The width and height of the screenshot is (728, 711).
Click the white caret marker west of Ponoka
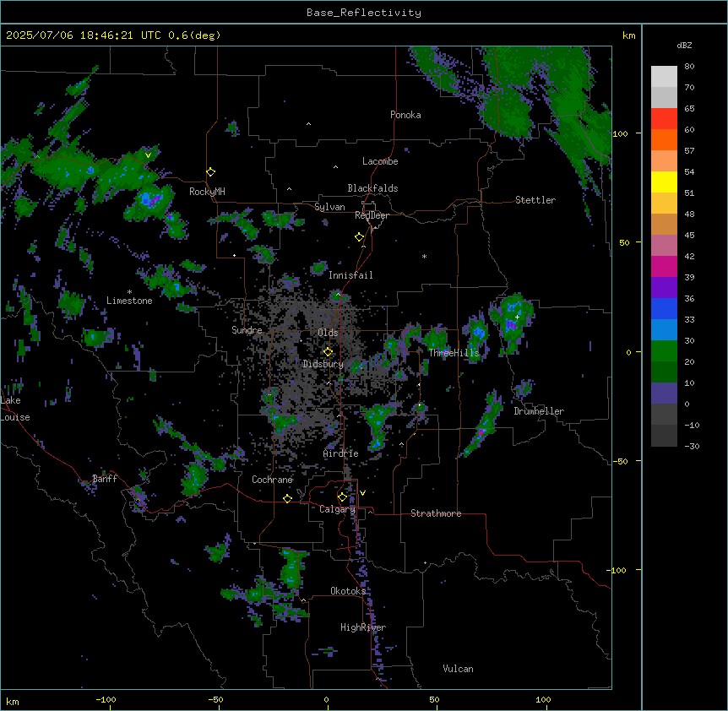click(309, 124)
